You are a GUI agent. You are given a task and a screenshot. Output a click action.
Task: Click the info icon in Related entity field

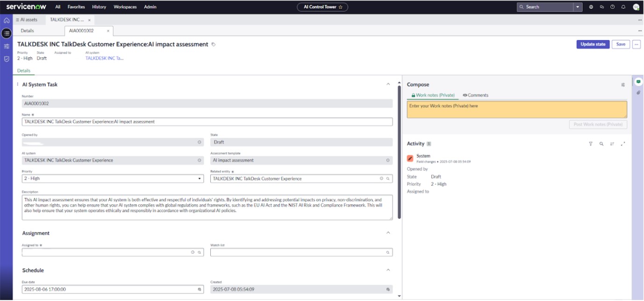[x=381, y=179]
